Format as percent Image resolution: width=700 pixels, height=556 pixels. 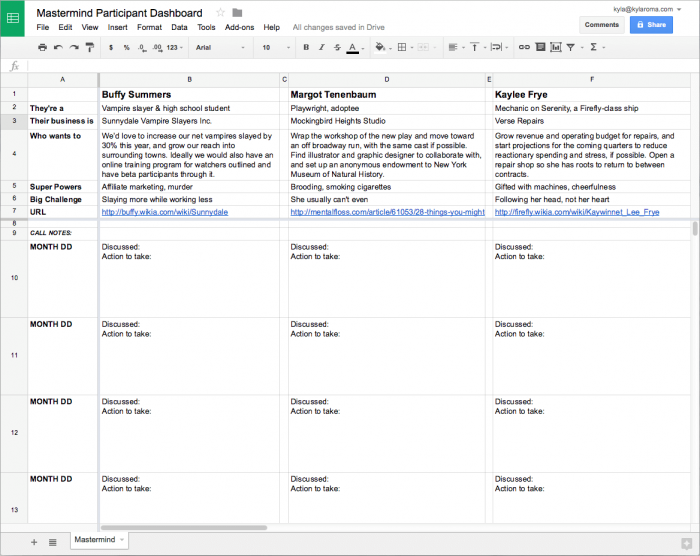[x=127, y=47]
